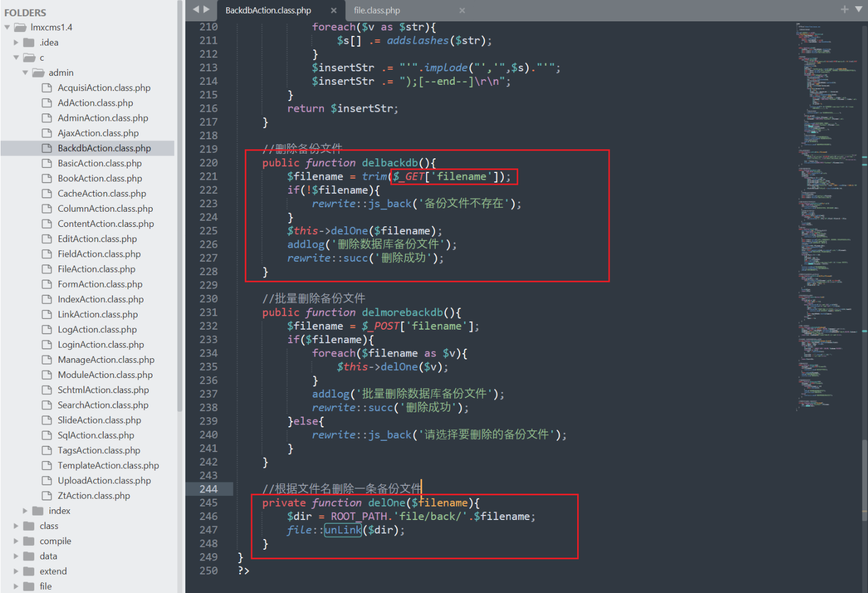Collapse the admin folder arrow

click(x=25, y=72)
